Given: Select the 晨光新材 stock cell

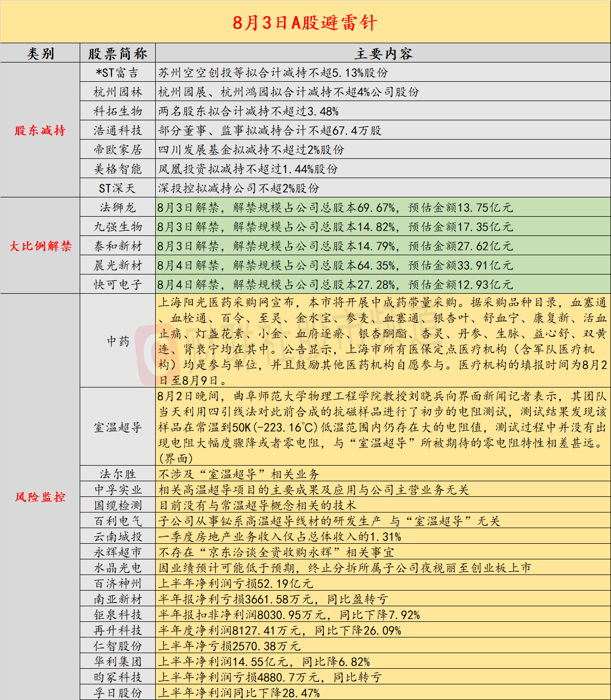Looking at the screenshot, I should [x=118, y=266].
